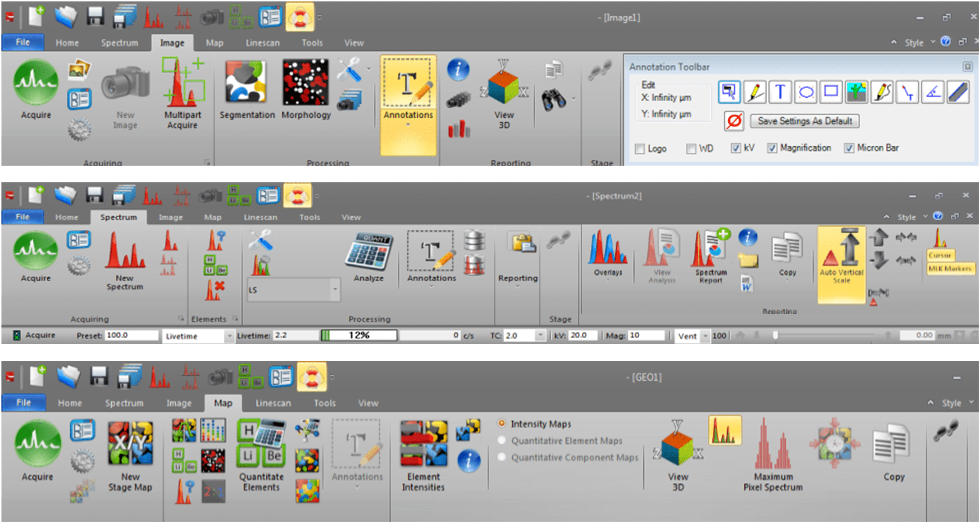980x523 pixels.
Task: Click the stage position slider handle
Action: tap(775, 335)
